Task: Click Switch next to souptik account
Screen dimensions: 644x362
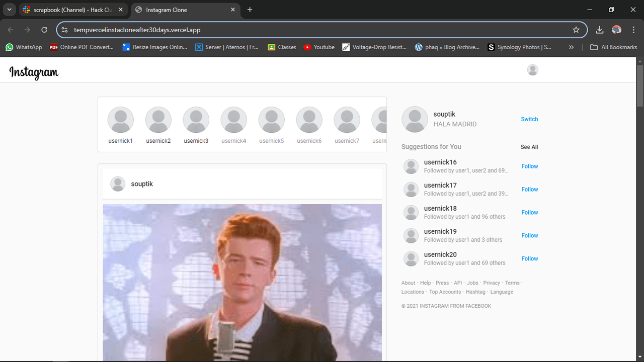Action: (x=529, y=119)
